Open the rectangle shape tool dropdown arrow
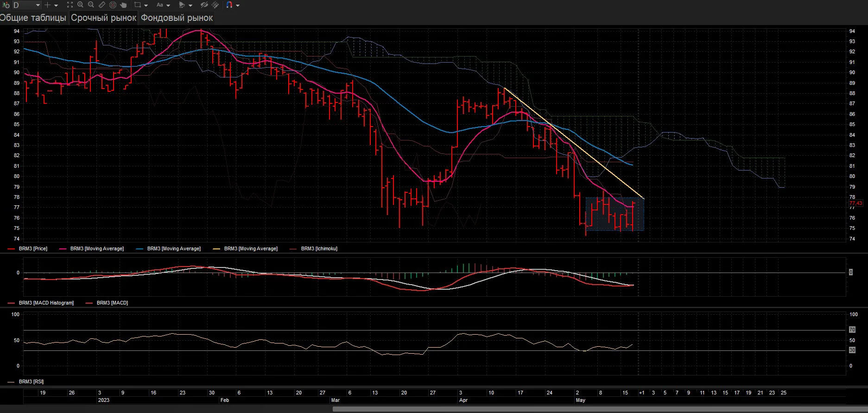The image size is (868, 413). 146,6
